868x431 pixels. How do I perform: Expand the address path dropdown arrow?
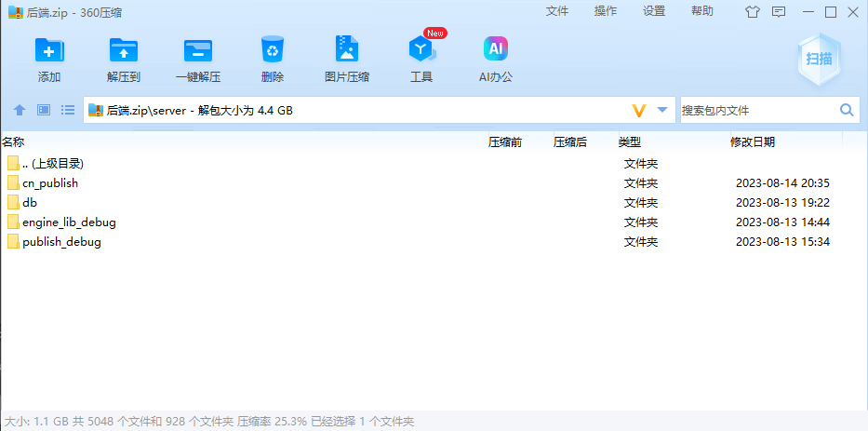click(x=662, y=110)
